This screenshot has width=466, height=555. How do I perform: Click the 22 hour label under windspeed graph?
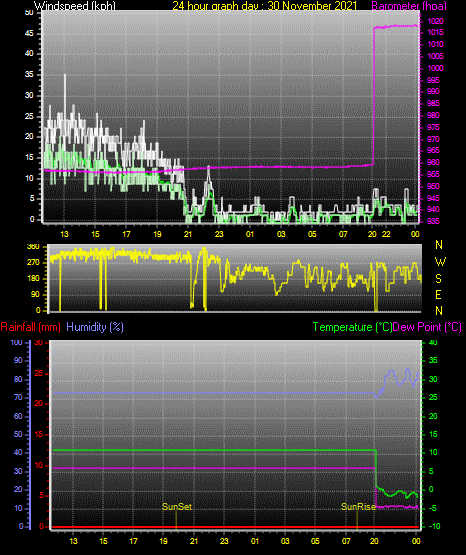tap(386, 234)
